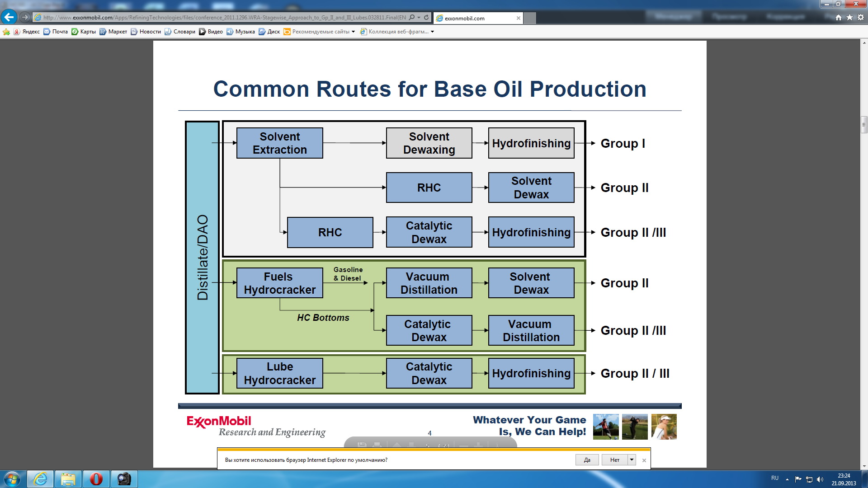Viewport: 868px width, 488px height.
Task: Click the golfer thumbnail
Action: point(635,427)
